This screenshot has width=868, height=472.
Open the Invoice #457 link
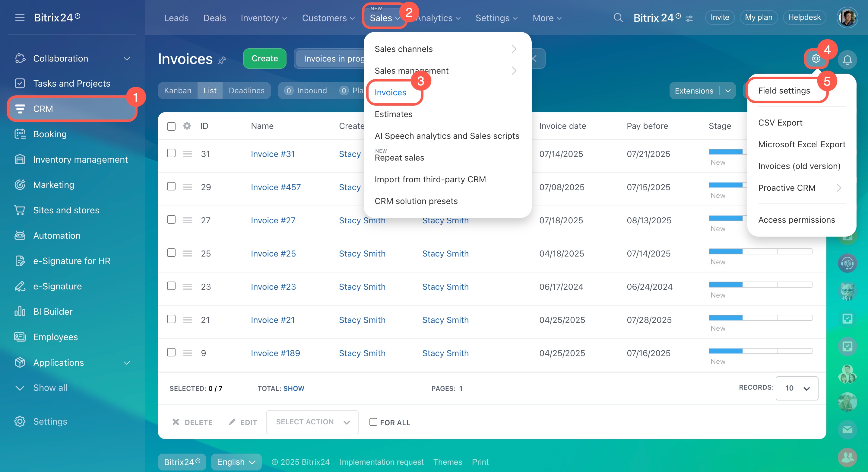click(275, 187)
